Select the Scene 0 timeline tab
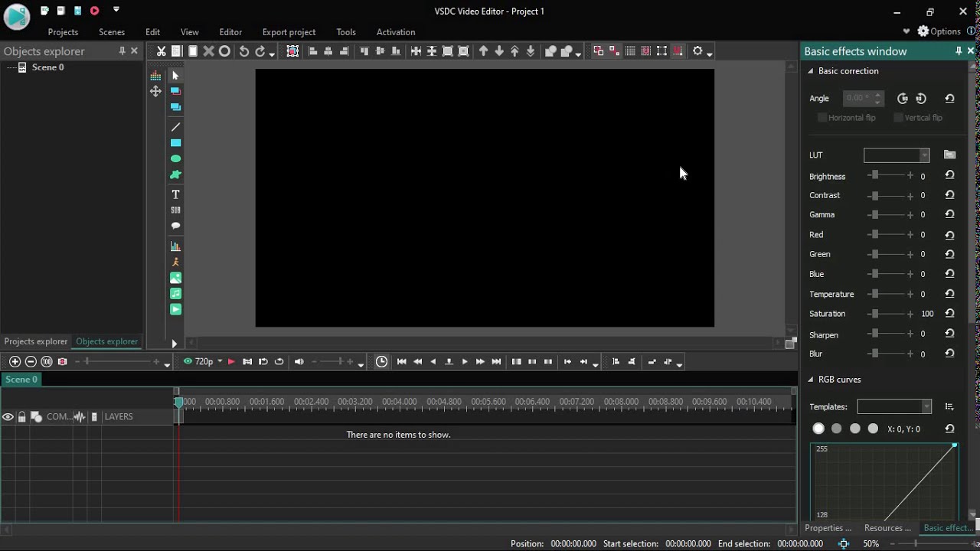The image size is (980, 551). (x=21, y=380)
